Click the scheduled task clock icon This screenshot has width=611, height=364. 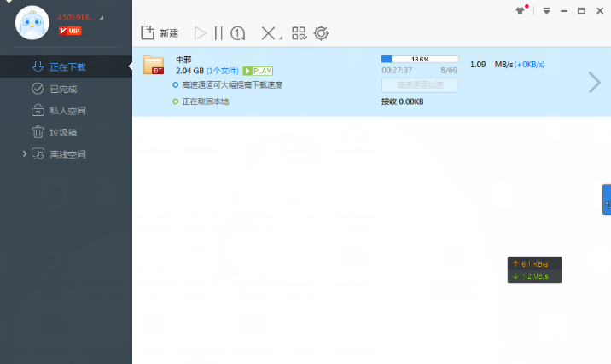click(238, 33)
